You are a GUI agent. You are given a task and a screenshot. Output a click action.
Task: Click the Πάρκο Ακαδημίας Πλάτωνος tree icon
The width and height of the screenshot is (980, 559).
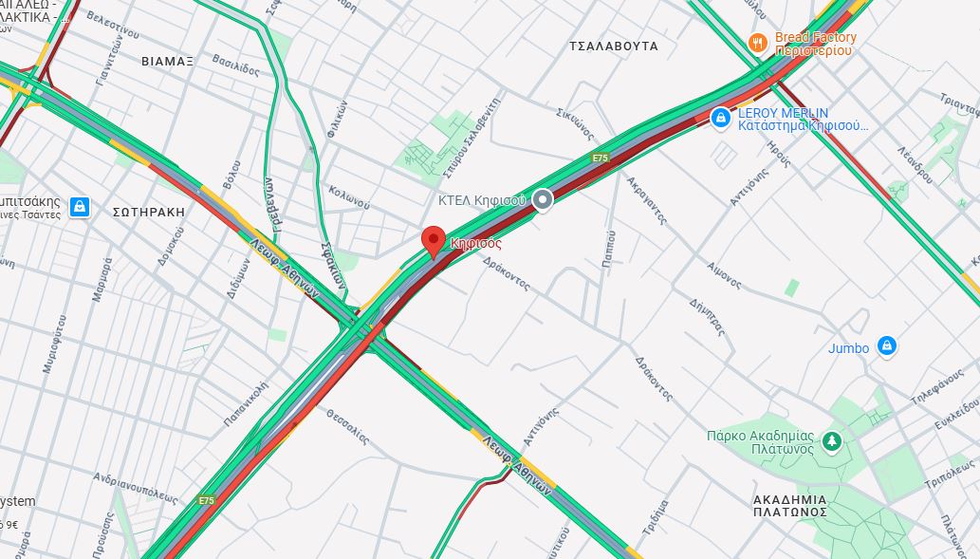pyautogui.click(x=831, y=441)
